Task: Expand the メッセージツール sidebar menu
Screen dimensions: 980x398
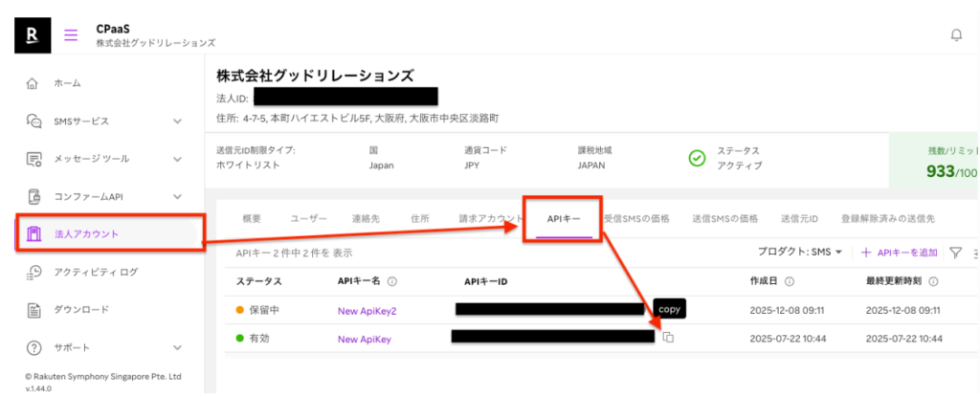Action: tap(177, 159)
